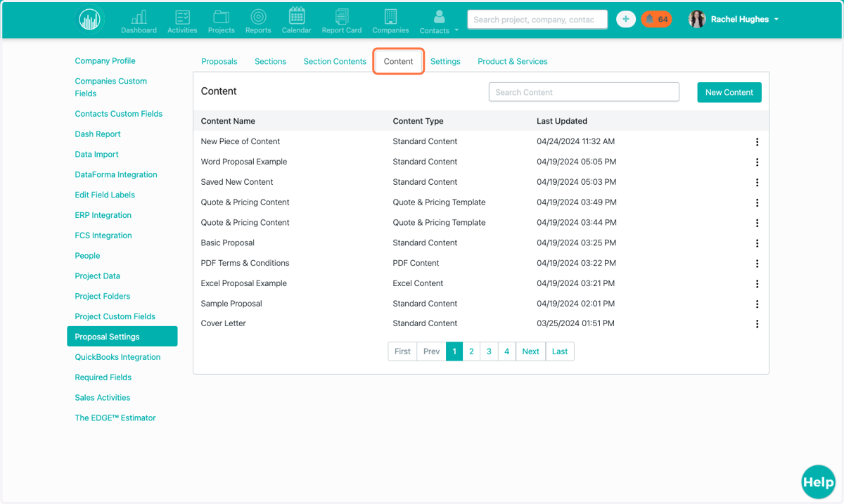
Task: Open Companies icon
Action: (390, 21)
